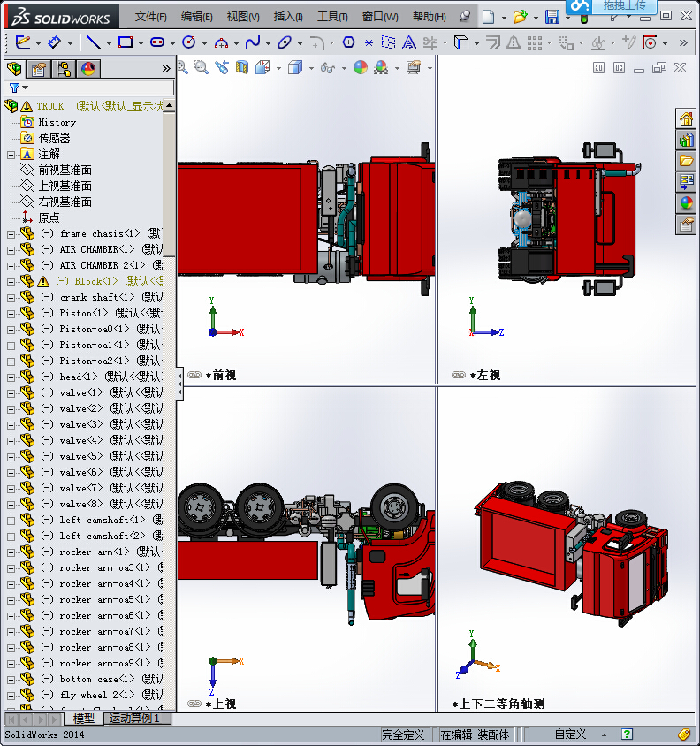Expand the frame chasis<1> component
This screenshot has height=746, width=700.
pyautogui.click(x=11, y=234)
